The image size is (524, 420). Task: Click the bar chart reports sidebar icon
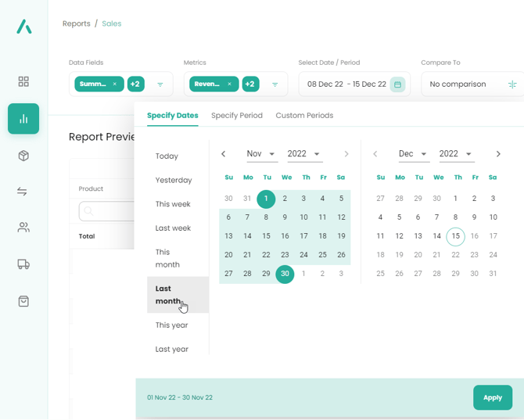(x=23, y=119)
